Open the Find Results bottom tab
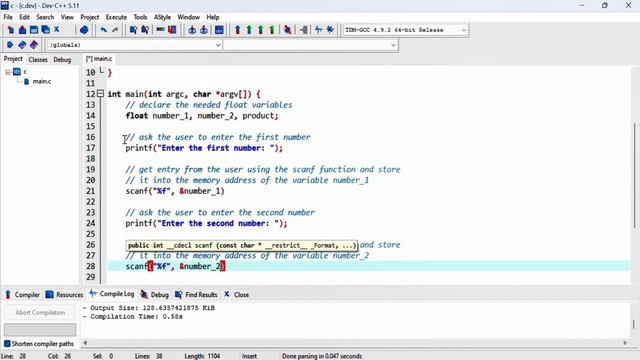This screenshot has height=360, width=640. 196,295
